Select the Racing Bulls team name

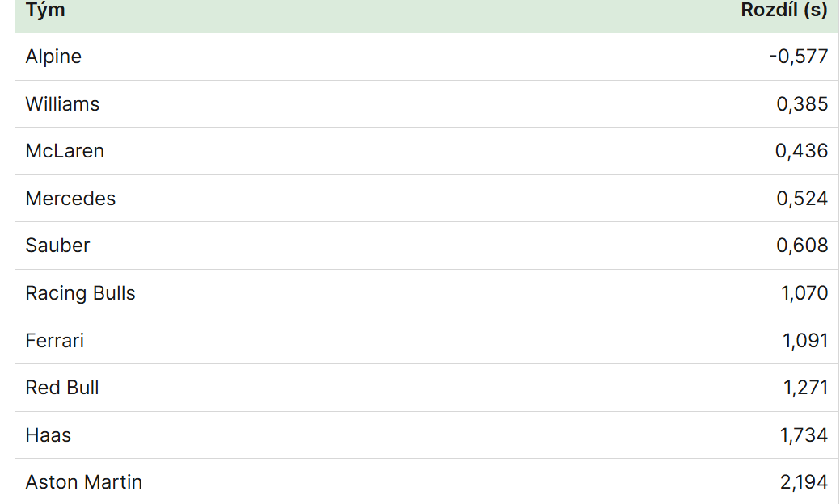80,293
